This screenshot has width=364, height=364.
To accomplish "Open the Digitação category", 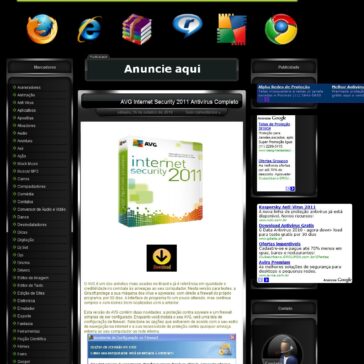I will tap(26, 240).
